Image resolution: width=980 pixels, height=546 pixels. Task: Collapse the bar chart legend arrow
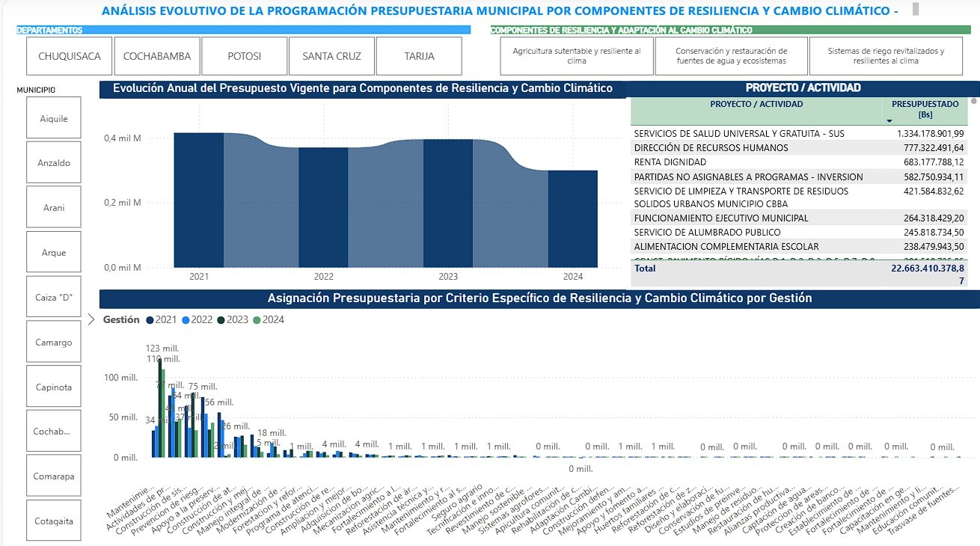tap(92, 319)
